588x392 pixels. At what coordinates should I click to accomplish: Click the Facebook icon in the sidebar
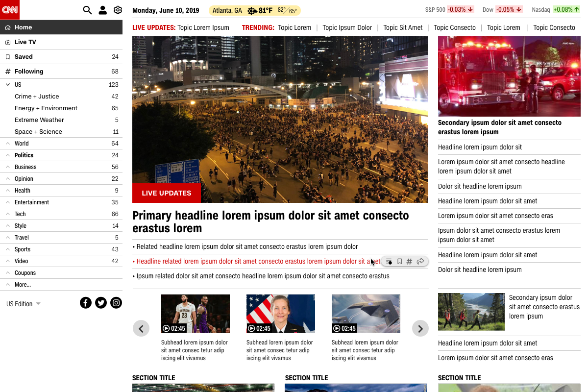pos(86,303)
